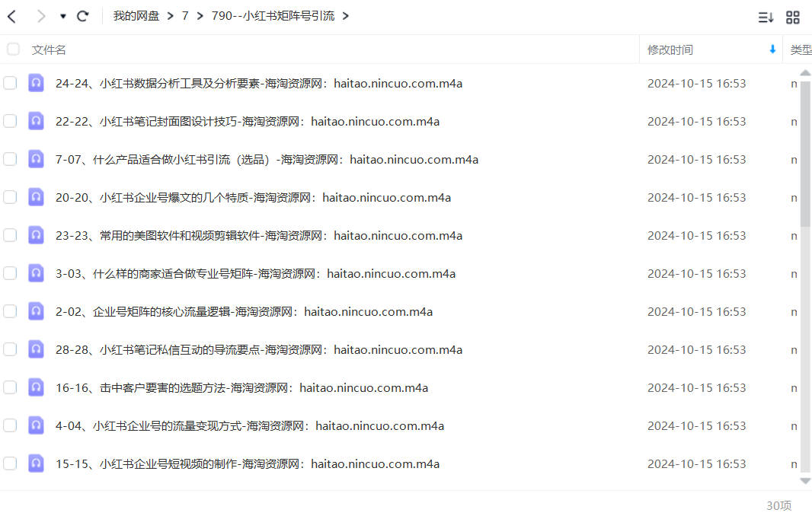Select file name 23-23、常用的美图软件和视频剪辑软件
The width and height of the screenshot is (812, 519).
[259, 235]
